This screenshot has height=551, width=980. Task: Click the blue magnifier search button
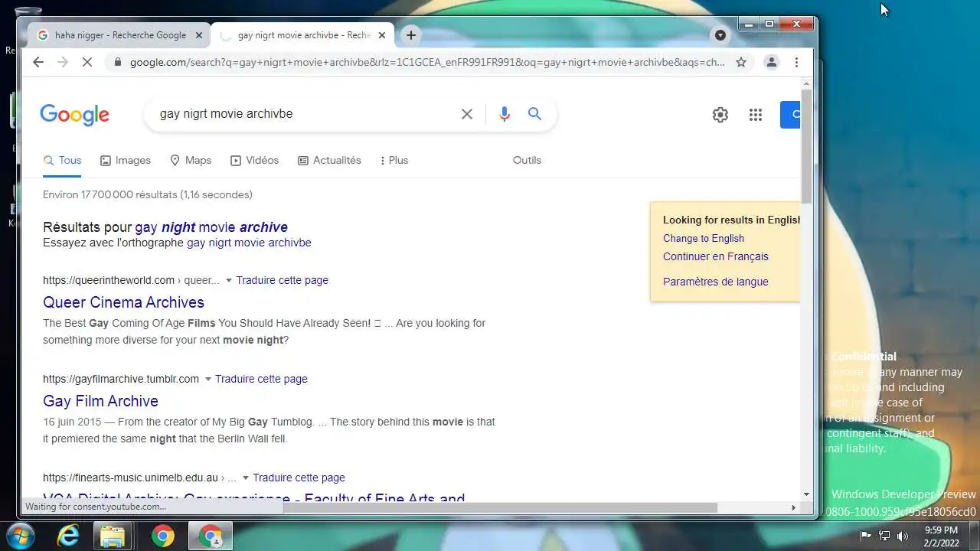tap(534, 114)
